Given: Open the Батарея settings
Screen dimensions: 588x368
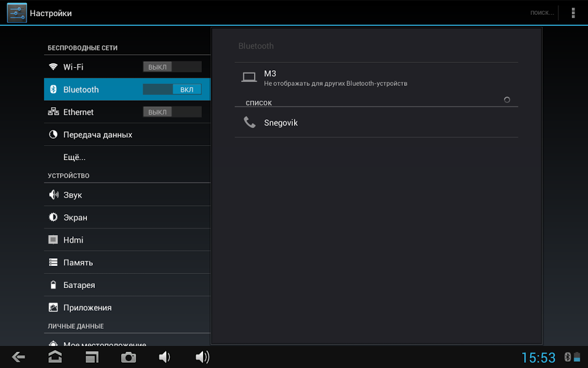Looking at the screenshot, I should pos(127,285).
